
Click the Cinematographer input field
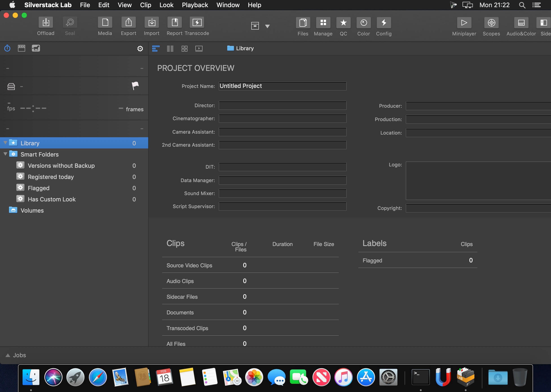tap(282, 118)
